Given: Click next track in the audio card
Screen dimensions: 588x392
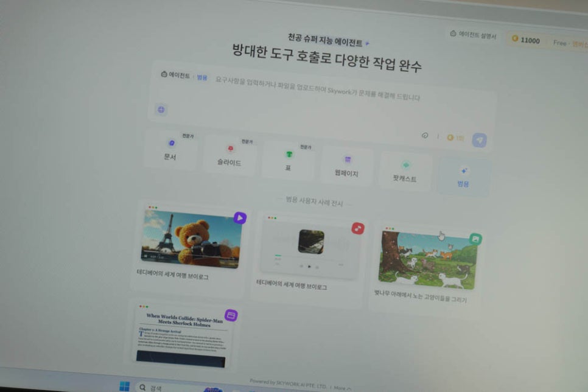Looking at the screenshot, I should coord(317,267).
